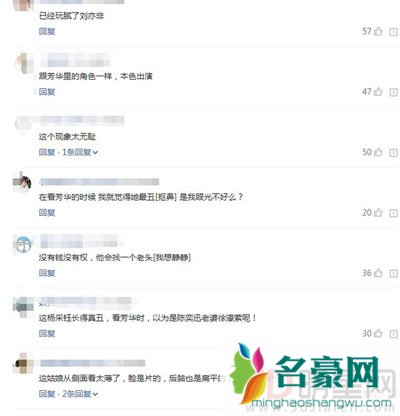
Task: Like the comment with 50 likes
Action: 378,152
